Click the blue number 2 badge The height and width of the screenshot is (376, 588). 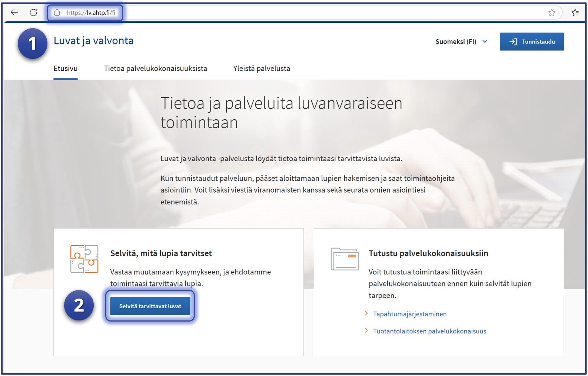coord(79,305)
